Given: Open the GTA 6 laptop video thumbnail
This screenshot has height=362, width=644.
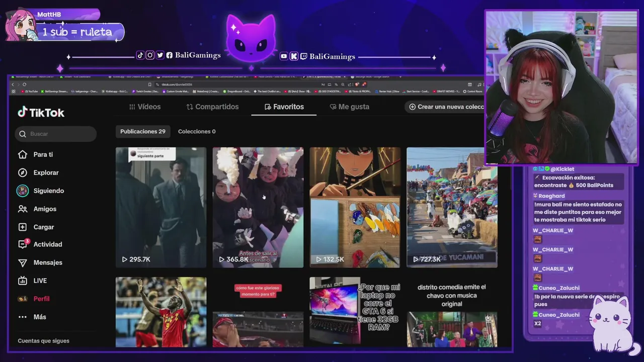Looking at the screenshot, I should point(355,312).
